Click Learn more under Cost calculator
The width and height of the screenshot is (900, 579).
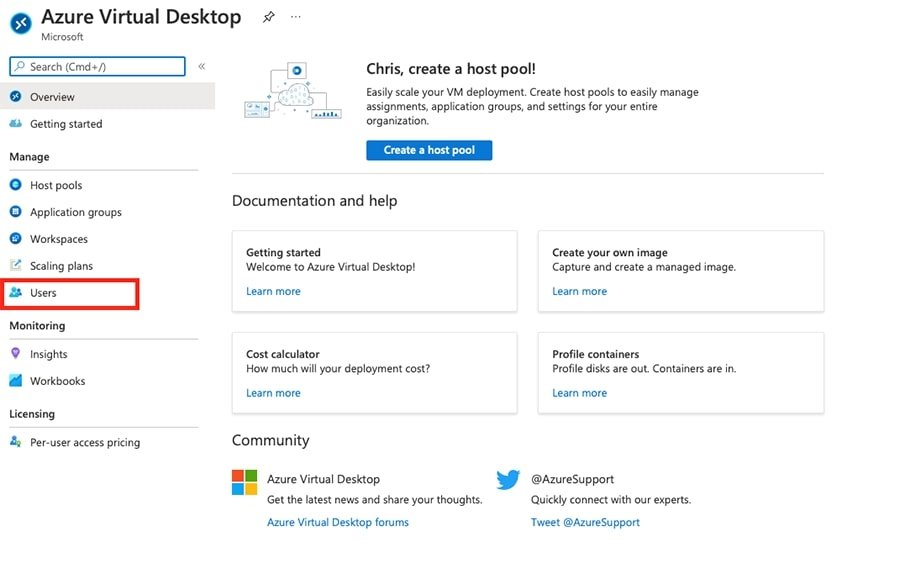(x=273, y=392)
